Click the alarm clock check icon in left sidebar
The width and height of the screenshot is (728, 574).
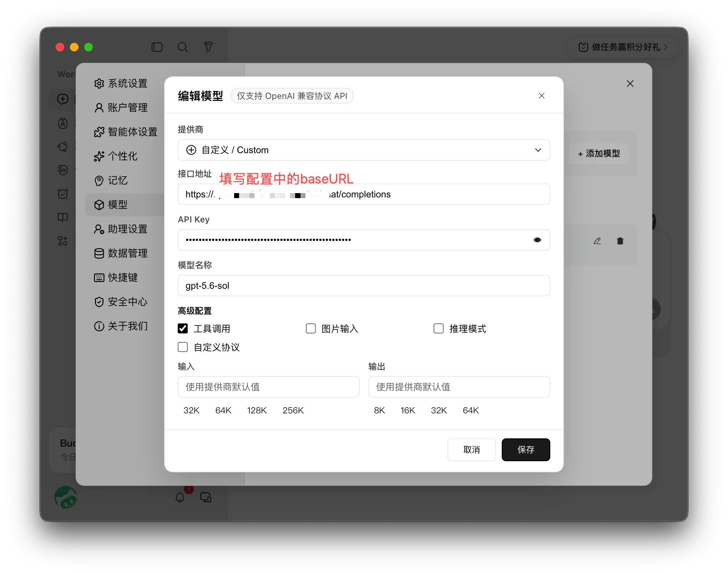(63, 194)
